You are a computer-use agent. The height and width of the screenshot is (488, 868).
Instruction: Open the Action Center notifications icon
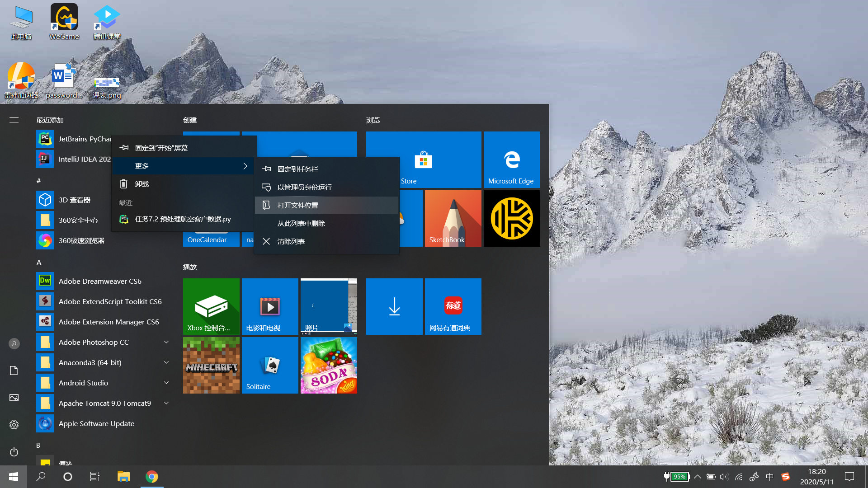point(849,477)
